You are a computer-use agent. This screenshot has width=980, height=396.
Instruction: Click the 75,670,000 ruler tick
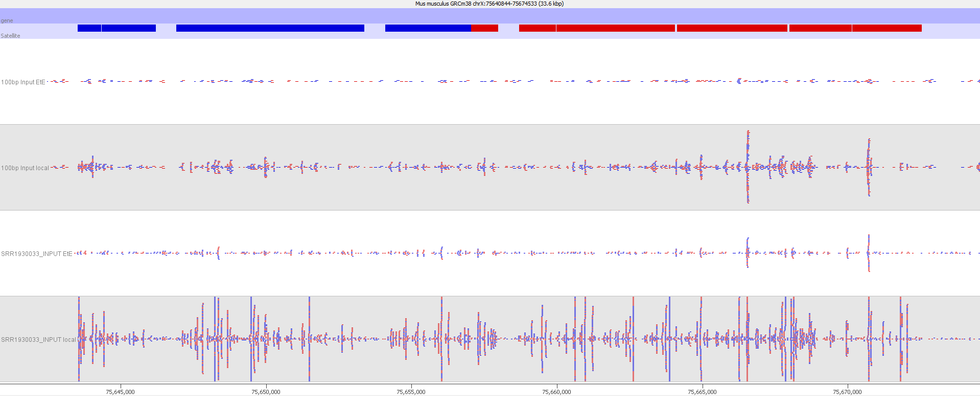(x=848, y=386)
